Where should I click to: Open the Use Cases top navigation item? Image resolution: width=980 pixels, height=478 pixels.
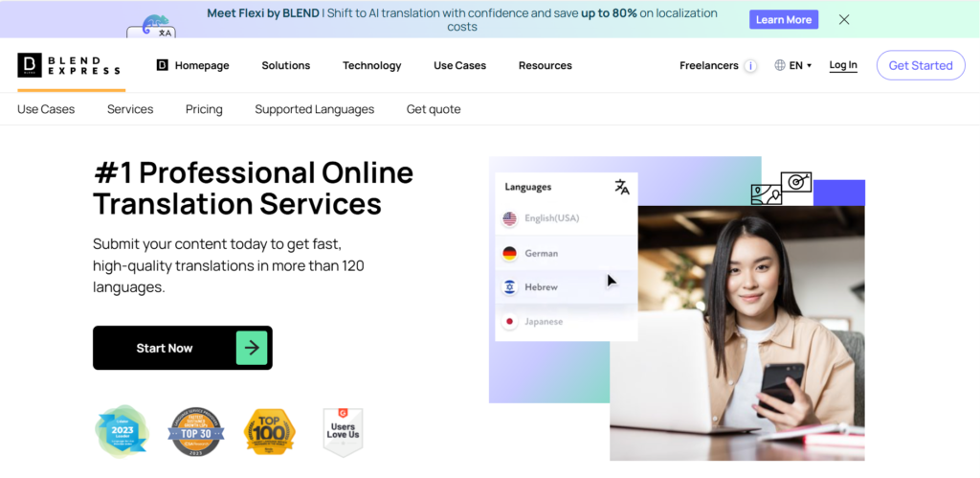[x=460, y=65]
